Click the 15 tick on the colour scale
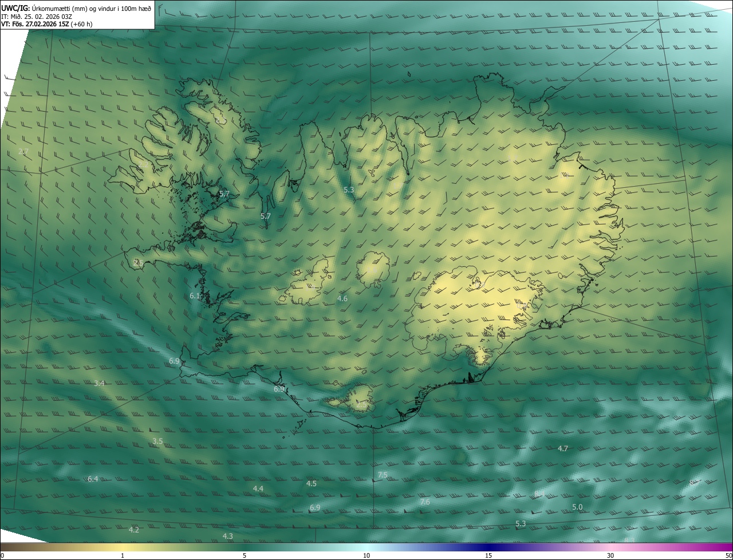This screenshot has width=733, height=560. (x=488, y=555)
